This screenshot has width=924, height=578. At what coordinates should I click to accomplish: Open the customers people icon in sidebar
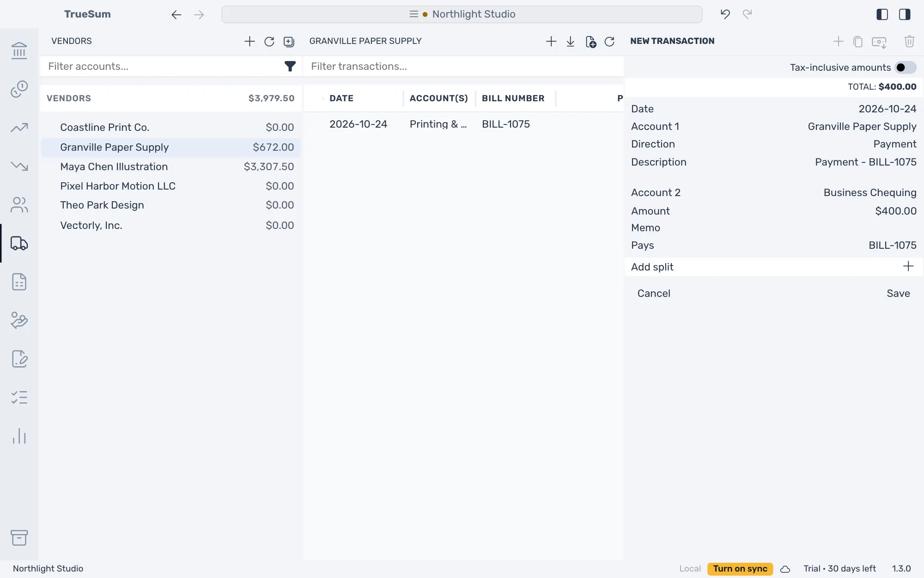click(19, 204)
